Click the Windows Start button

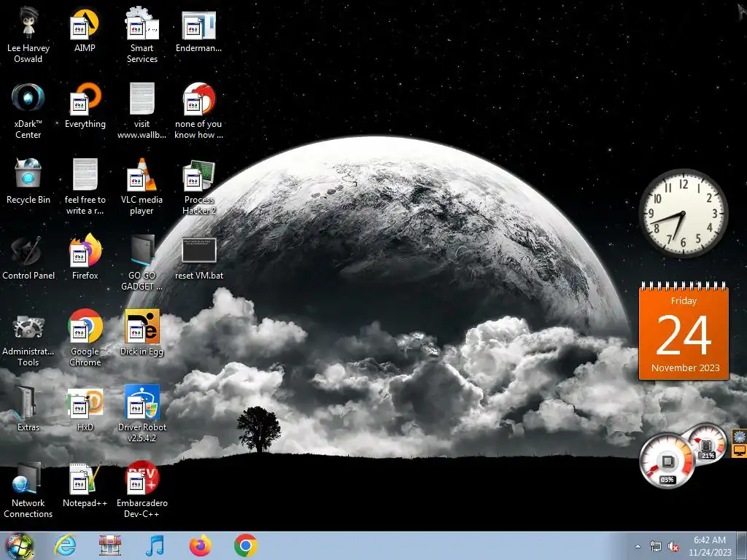20,546
